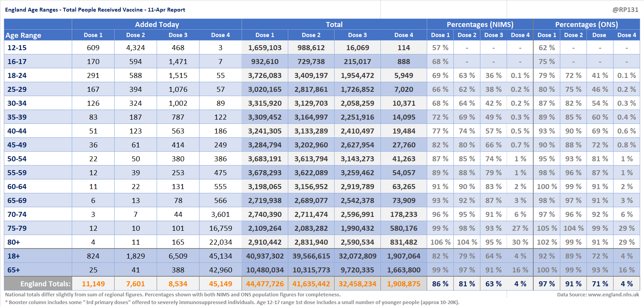Click the orange 45,149 total cell
The width and height of the screenshot is (644, 306).
coord(220,284)
